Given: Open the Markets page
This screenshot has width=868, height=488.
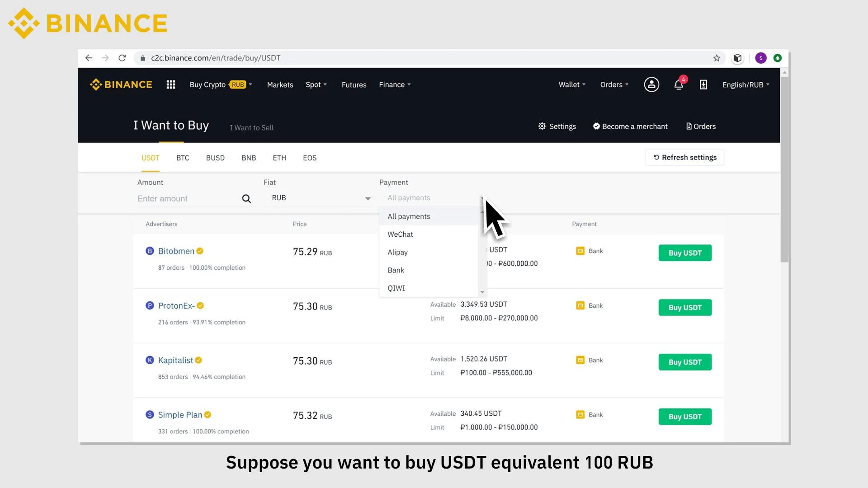Looking at the screenshot, I should click(x=280, y=84).
